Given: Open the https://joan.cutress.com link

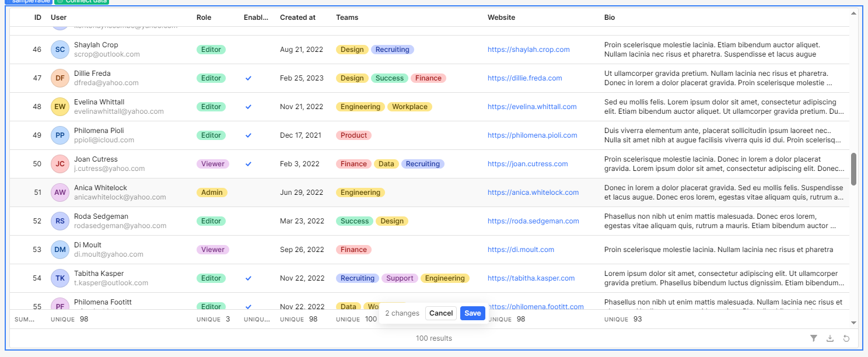Looking at the screenshot, I should point(527,164).
